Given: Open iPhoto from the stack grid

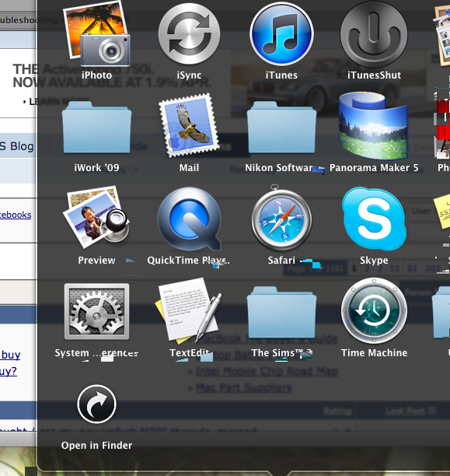Looking at the screenshot, I should pos(96,34).
